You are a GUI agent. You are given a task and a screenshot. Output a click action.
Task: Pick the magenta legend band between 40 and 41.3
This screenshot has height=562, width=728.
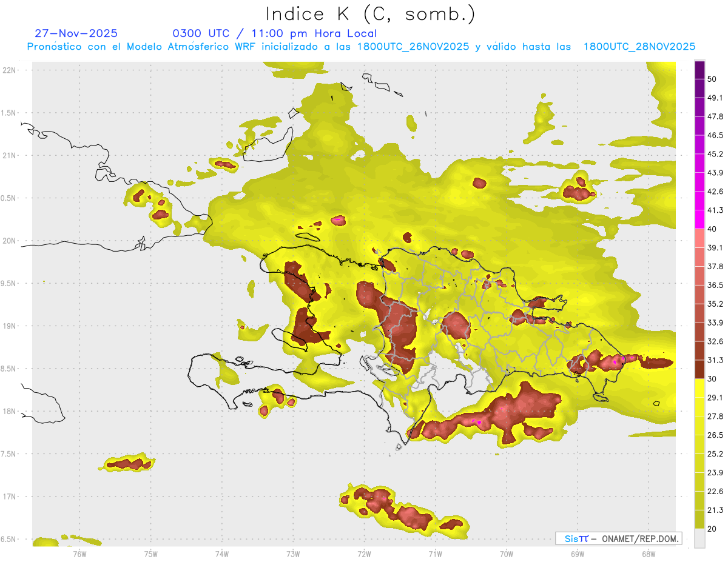pyautogui.click(x=699, y=219)
